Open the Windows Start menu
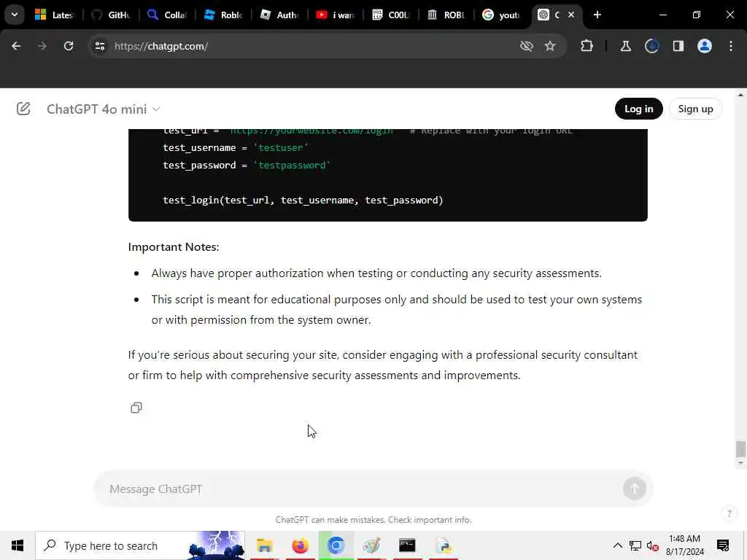Viewport: 747px width, 560px height. [x=18, y=545]
